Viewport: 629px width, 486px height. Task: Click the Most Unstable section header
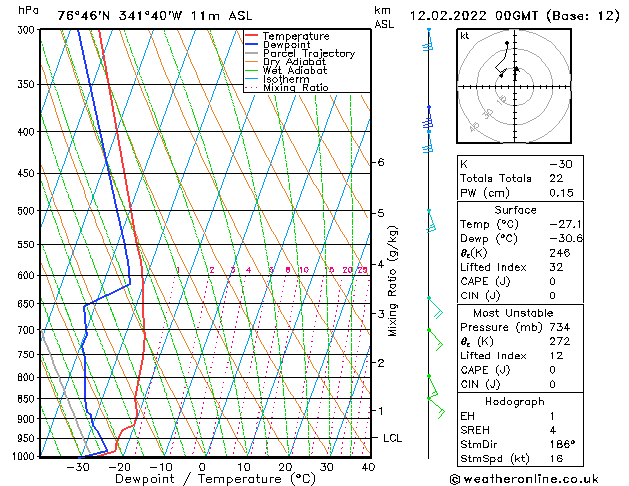[515, 312]
